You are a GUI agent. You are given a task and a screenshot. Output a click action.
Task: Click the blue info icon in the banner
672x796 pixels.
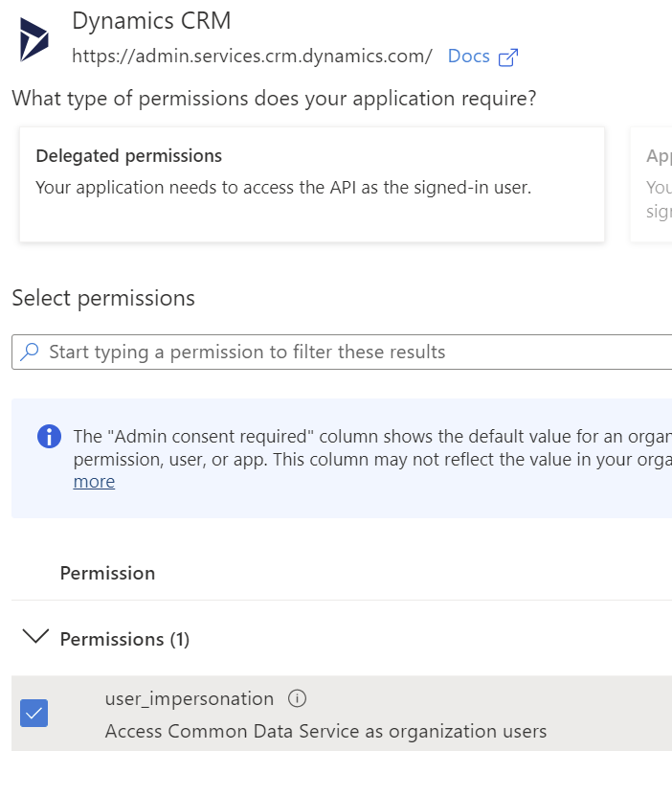point(49,437)
